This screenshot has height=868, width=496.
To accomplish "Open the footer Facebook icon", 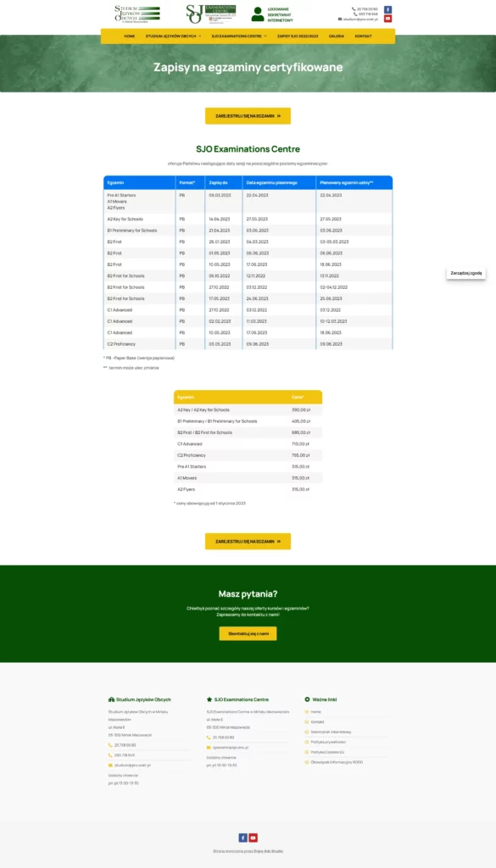I will (x=243, y=837).
